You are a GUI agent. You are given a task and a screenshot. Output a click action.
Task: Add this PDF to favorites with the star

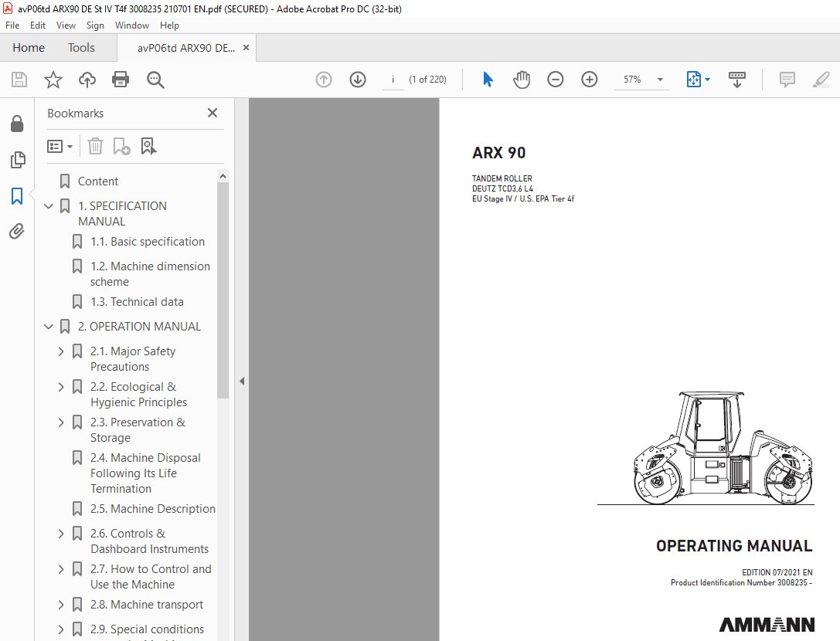[x=53, y=79]
